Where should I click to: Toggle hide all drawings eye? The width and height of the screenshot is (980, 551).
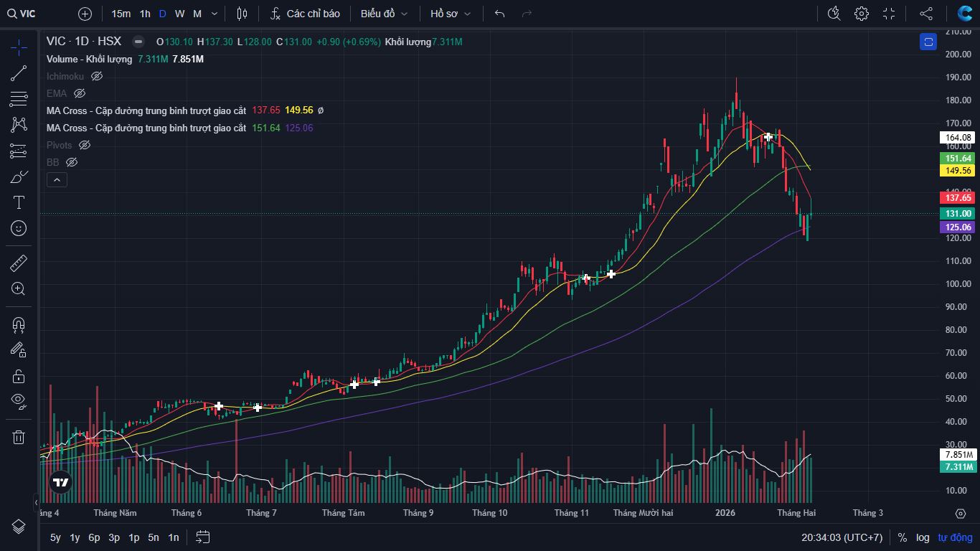pyautogui.click(x=19, y=401)
